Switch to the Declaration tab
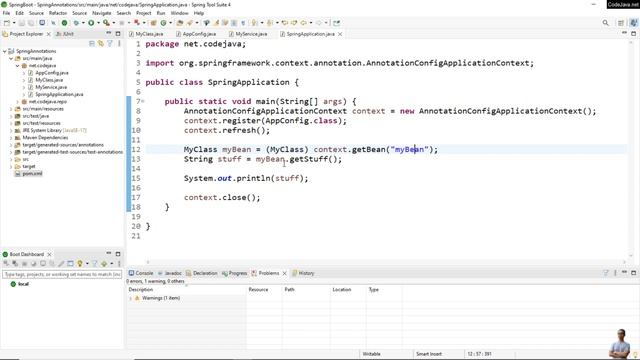This screenshot has height=360, width=640. (x=202, y=273)
